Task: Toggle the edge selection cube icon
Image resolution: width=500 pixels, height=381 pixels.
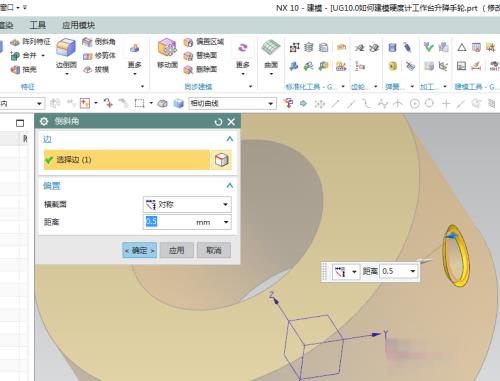Action: tap(221, 160)
